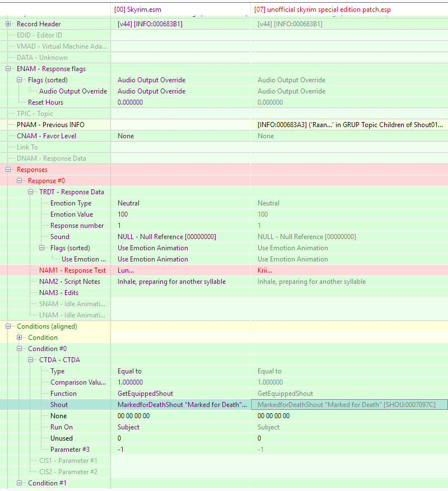Select Comparison Value row label
The image size is (448, 491).
78,382
